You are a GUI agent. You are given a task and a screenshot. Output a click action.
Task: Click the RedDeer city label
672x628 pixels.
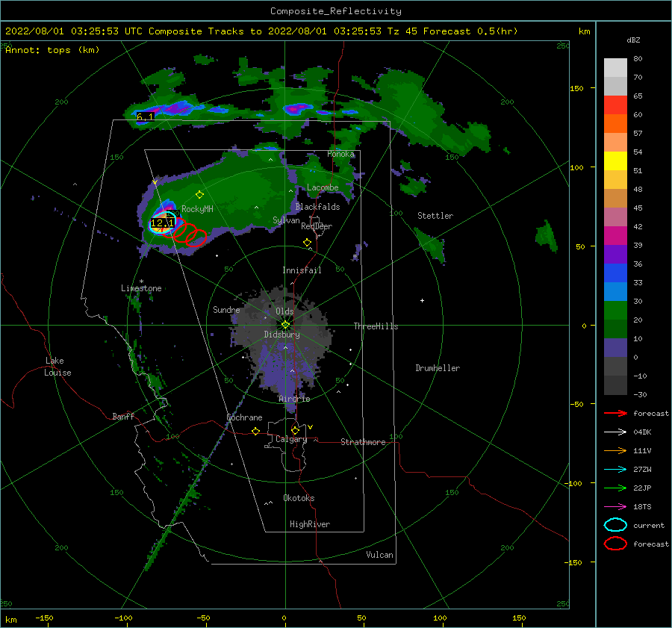[317, 226]
